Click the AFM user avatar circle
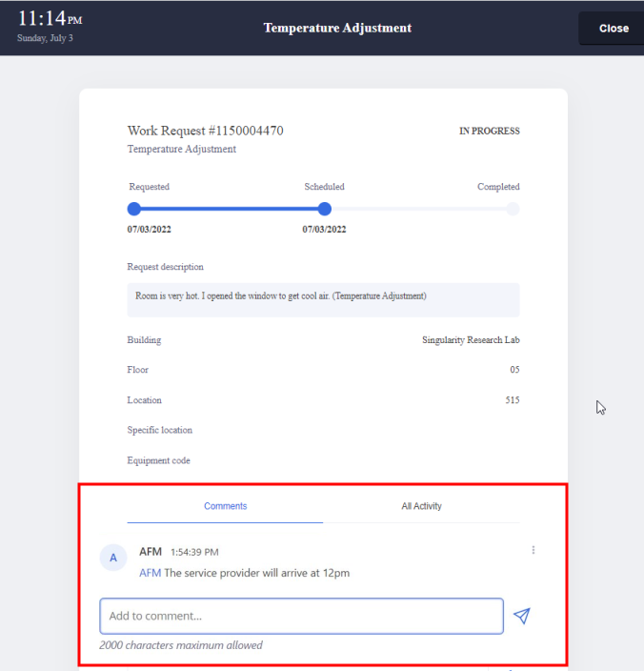 113,559
